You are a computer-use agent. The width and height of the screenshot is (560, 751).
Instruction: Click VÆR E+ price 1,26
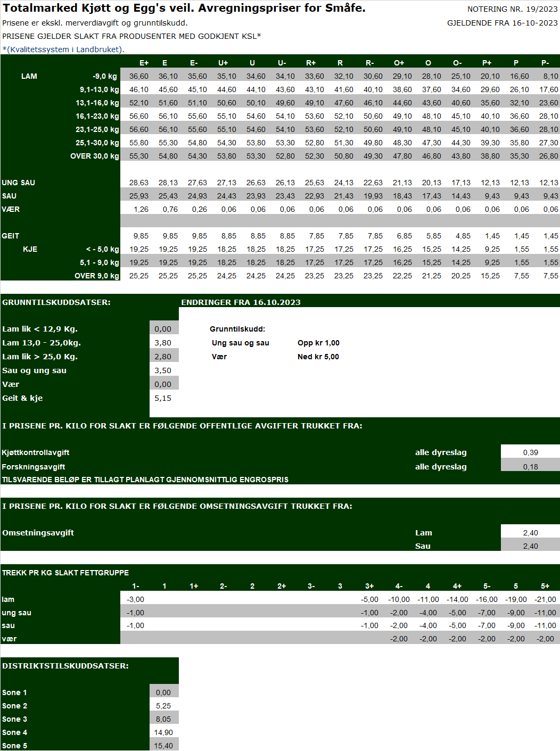point(141,209)
